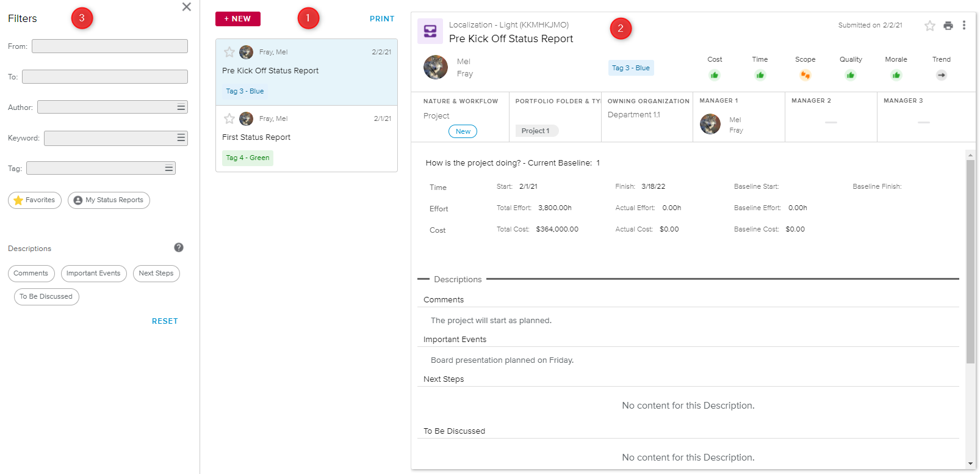Mark the open report as favorite
The width and height of the screenshot is (980, 474).
point(929,26)
